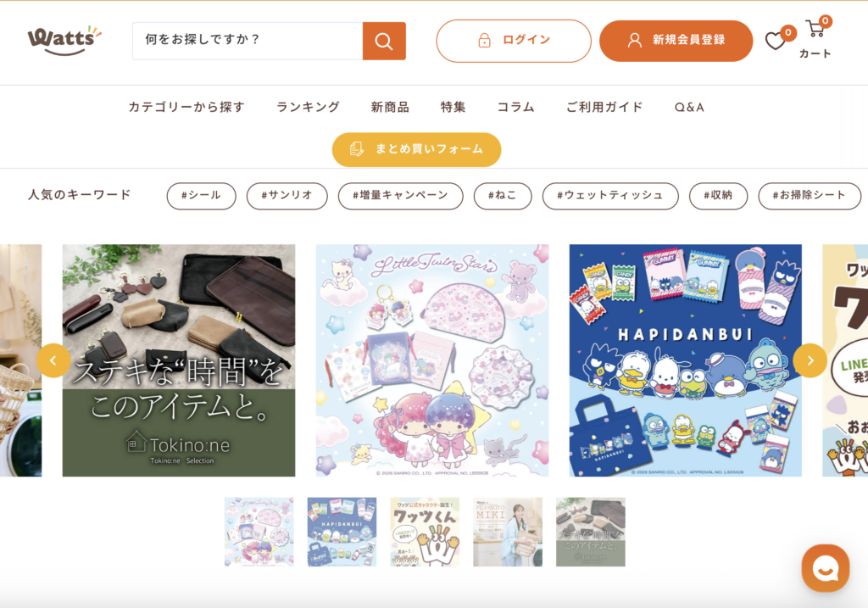Select the #サンリオ keyword tag
Image resolution: width=868 pixels, height=608 pixels.
tap(287, 196)
